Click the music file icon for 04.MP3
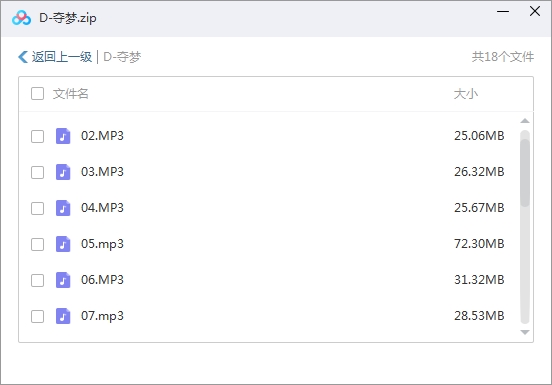 [63, 208]
